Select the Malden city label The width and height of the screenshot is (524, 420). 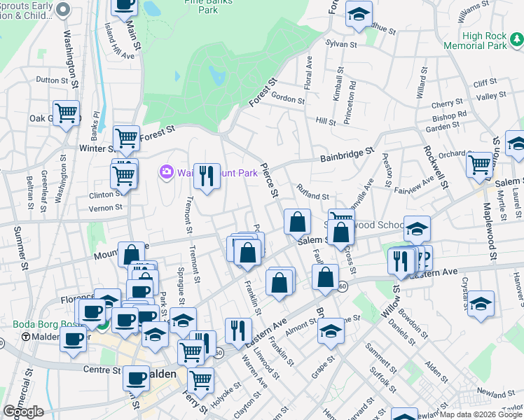(x=163, y=374)
